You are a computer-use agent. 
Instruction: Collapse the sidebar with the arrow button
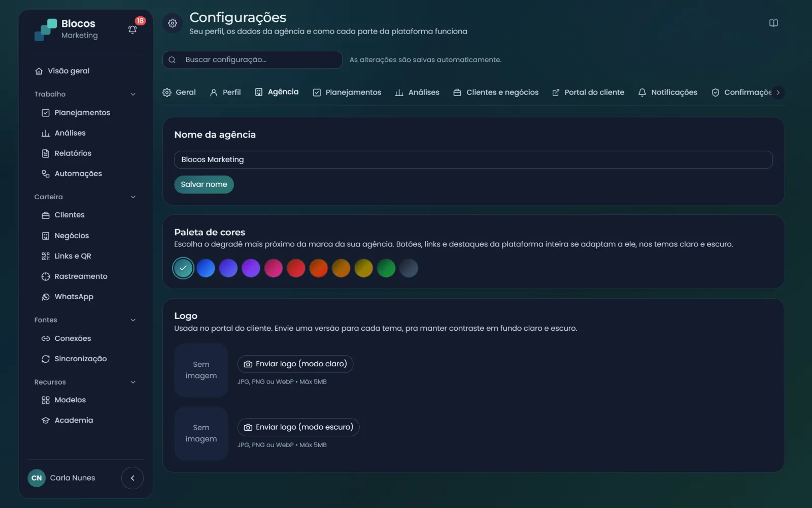tap(132, 478)
